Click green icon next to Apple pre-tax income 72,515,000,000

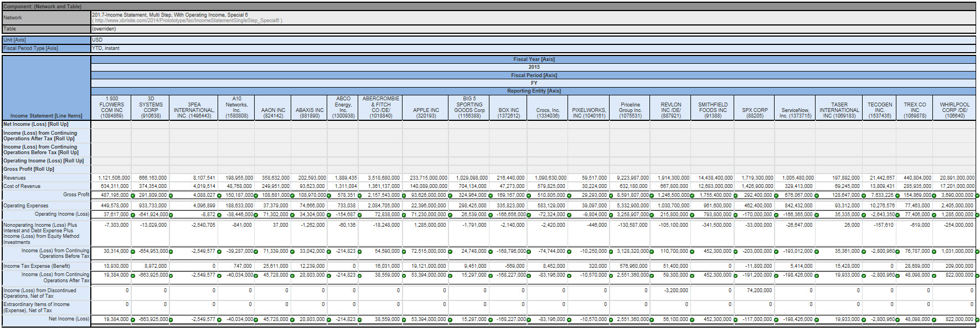(451, 252)
